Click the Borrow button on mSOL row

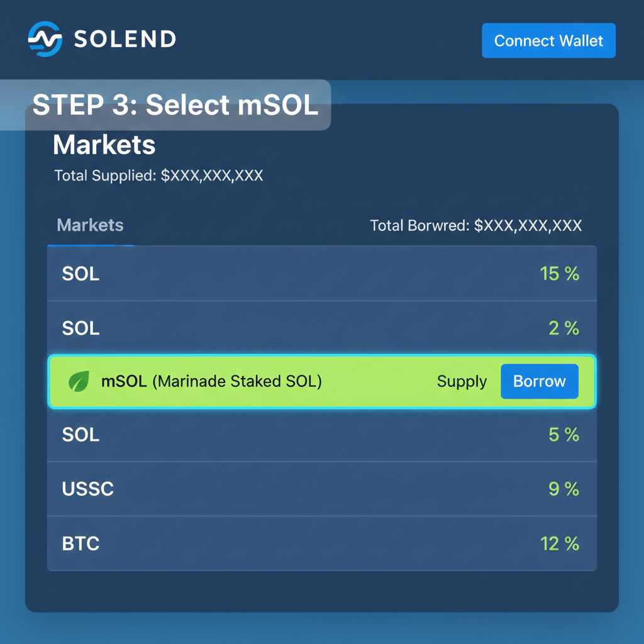click(539, 381)
